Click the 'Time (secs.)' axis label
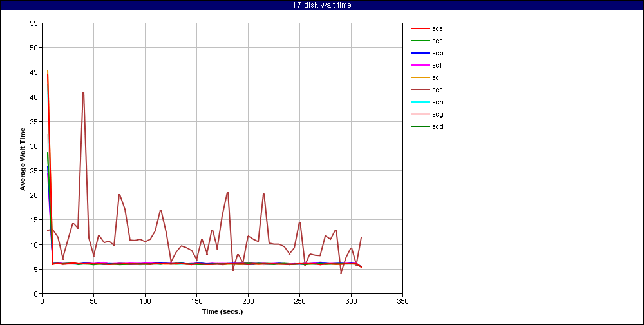This screenshot has width=644, height=325. 223,311
